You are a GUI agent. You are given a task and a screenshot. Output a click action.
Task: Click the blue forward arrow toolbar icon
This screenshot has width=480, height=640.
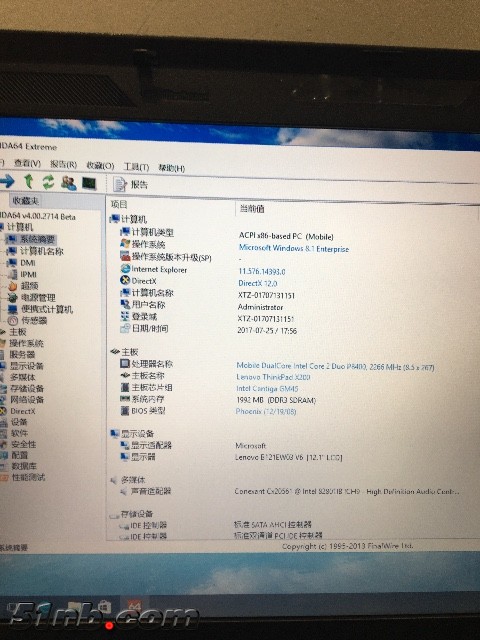tap(7, 180)
